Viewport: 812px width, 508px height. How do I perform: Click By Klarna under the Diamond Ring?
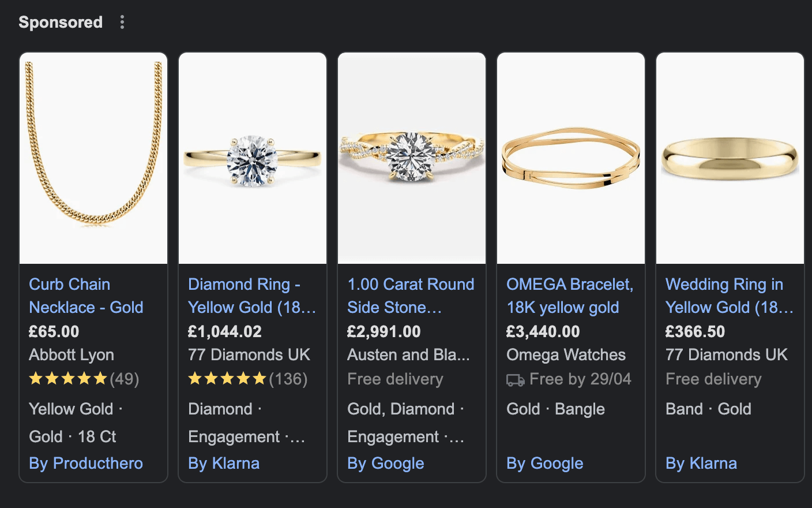[x=224, y=463]
